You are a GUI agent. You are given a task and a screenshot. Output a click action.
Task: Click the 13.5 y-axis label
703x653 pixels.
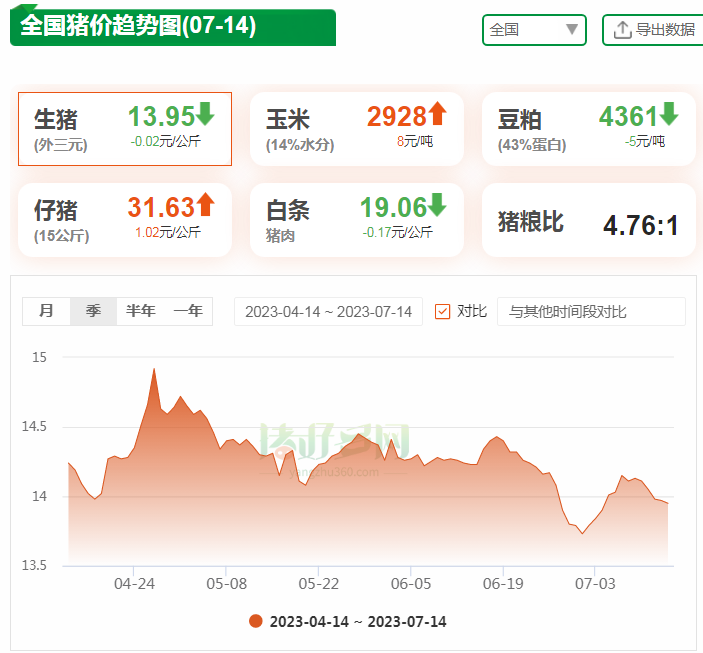34,565
